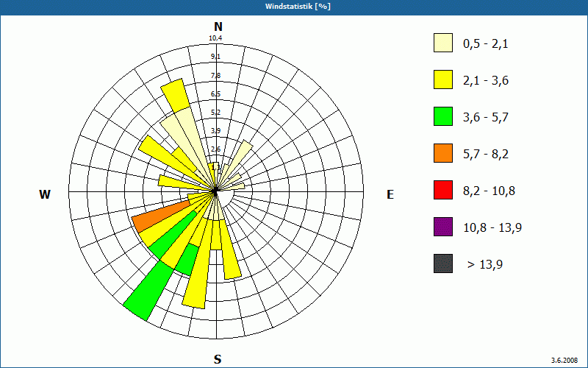This screenshot has width=588, height=368.
Task: Click the purple 10,8 - 13,9 legend swatch
Action: click(x=443, y=227)
